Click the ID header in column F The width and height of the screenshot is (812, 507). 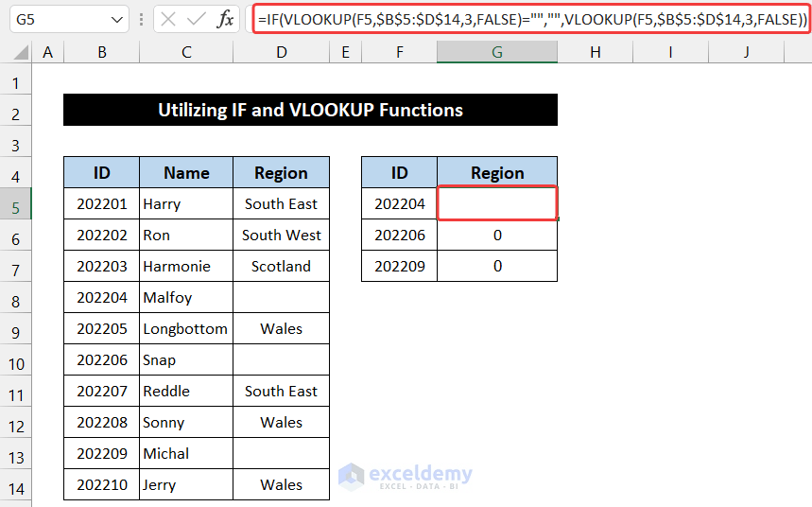click(x=399, y=173)
